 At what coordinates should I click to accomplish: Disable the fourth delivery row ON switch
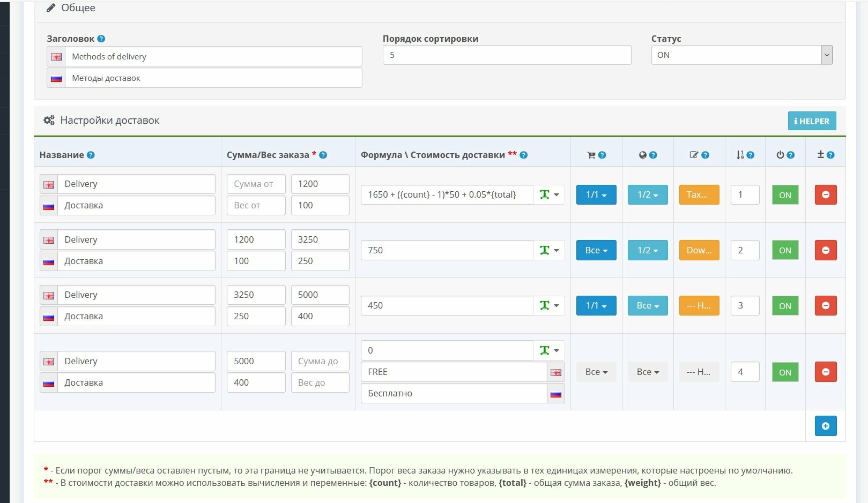(785, 372)
